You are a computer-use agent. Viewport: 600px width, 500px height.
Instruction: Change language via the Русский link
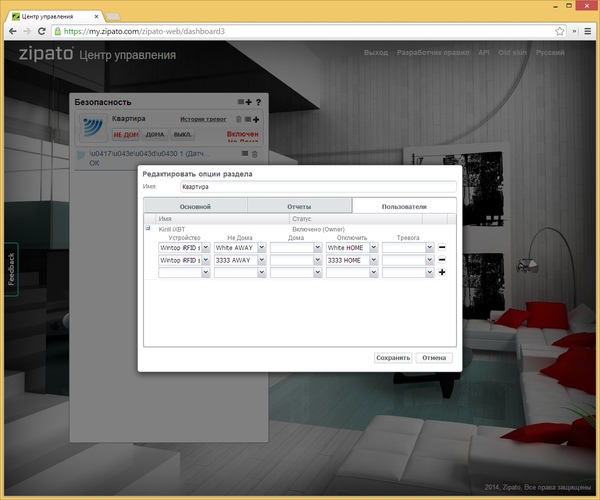[550, 52]
